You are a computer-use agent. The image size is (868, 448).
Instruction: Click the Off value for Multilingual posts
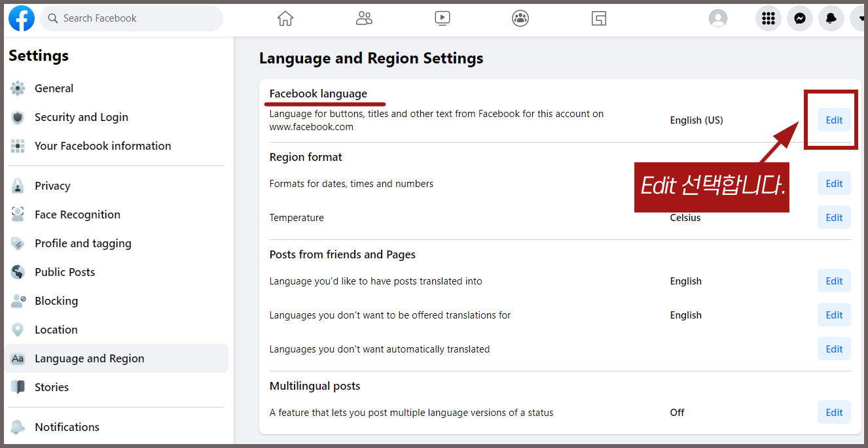677,413
